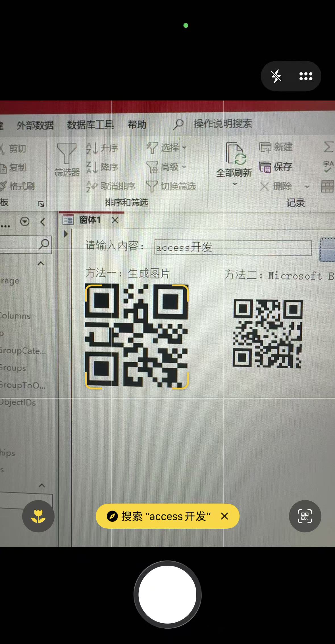
Task: Dismiss the yellow search suggestion pill
Action: tap(224, 516)
